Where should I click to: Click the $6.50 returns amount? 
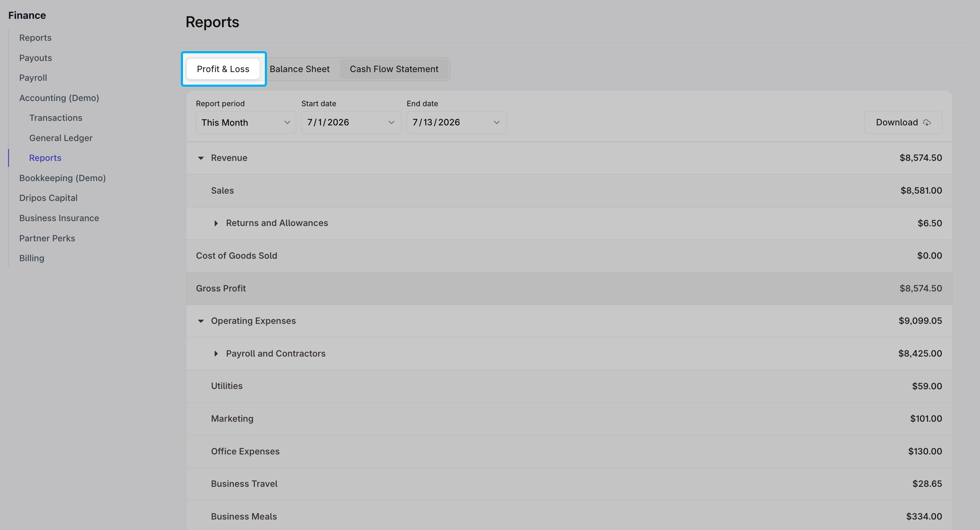tap(930, 223)
